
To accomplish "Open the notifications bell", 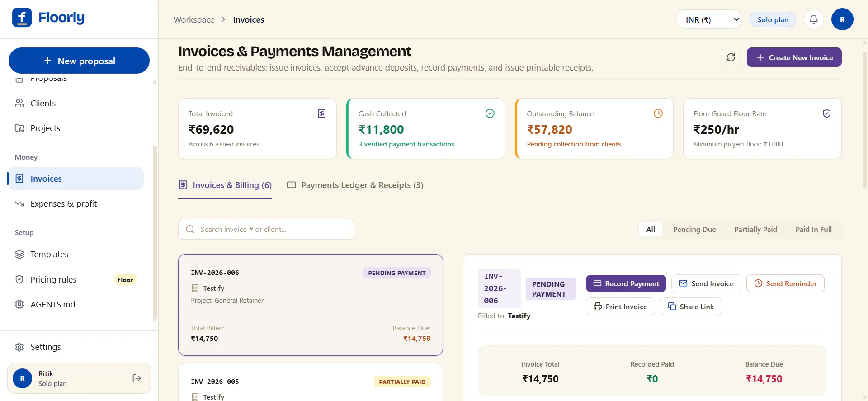I will click(813, 19).
